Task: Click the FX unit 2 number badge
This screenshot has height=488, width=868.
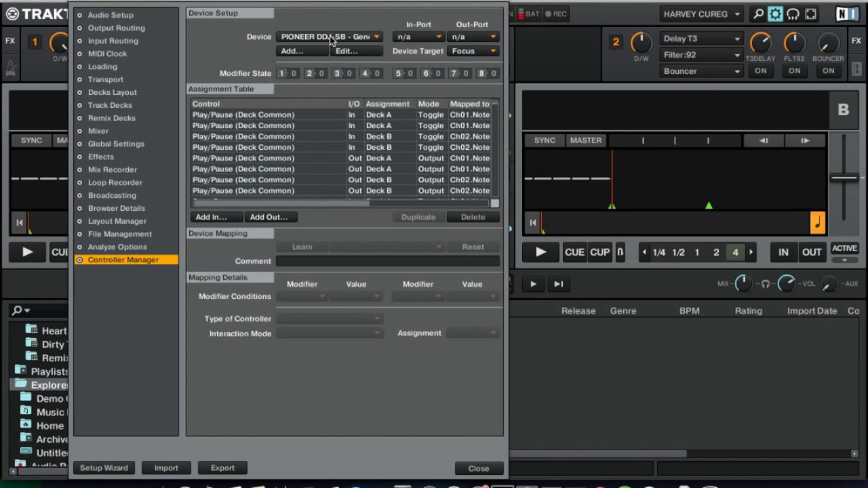Action: [616, 42]
